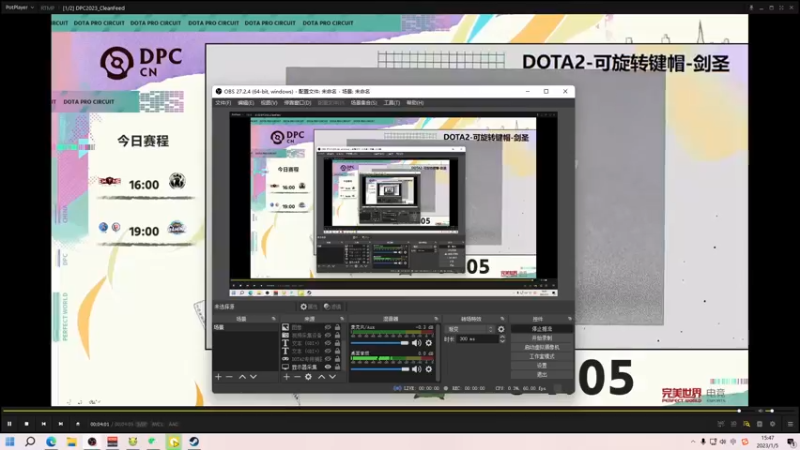Image resolution: width=800 pixels, height=450 pixels.
Task: Adjust 桌面音频 volume slider
Action: (380, 369)
